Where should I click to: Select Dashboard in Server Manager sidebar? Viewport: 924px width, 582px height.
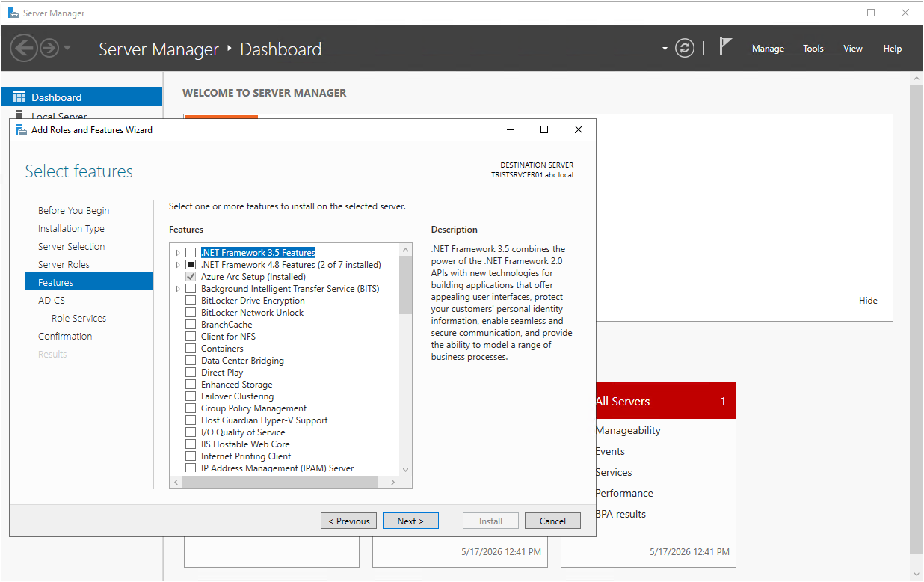[81, 97]
